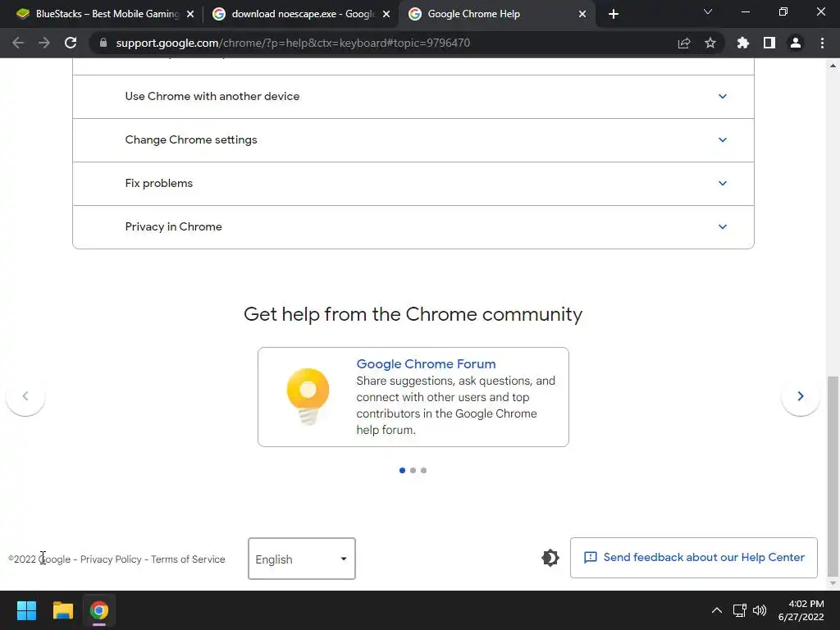Switch to the BlueStacks tab
The height and width of the screenshot is (630, 840).
[105, 15]
